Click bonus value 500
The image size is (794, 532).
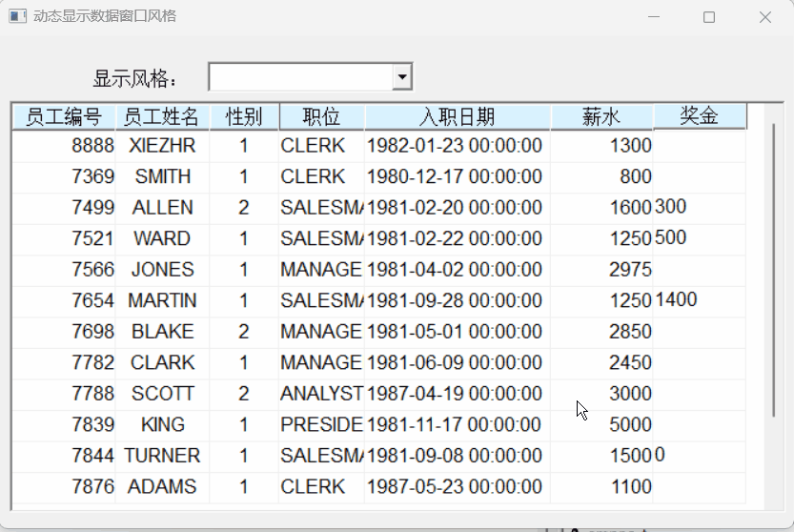pos(670,237)
